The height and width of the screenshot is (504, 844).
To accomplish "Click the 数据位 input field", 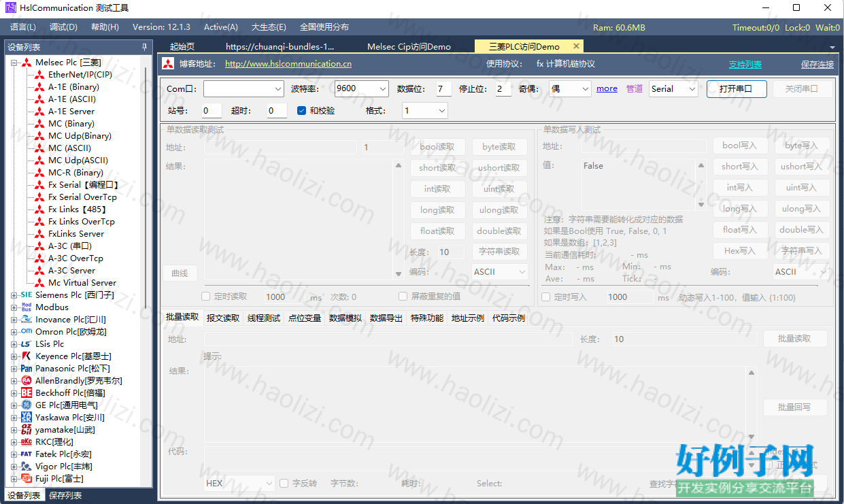I will 443,89.
